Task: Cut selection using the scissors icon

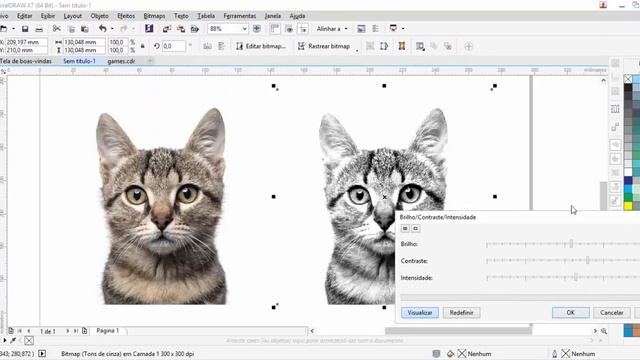Action: click(57, 29)
